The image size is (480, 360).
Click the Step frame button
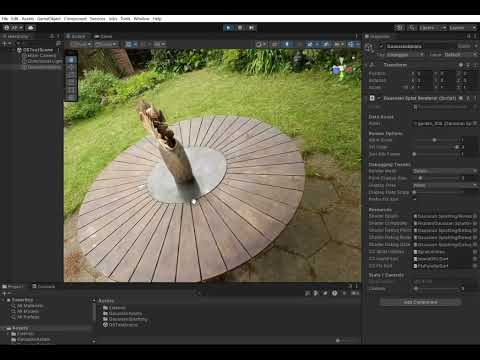(252, 28)
